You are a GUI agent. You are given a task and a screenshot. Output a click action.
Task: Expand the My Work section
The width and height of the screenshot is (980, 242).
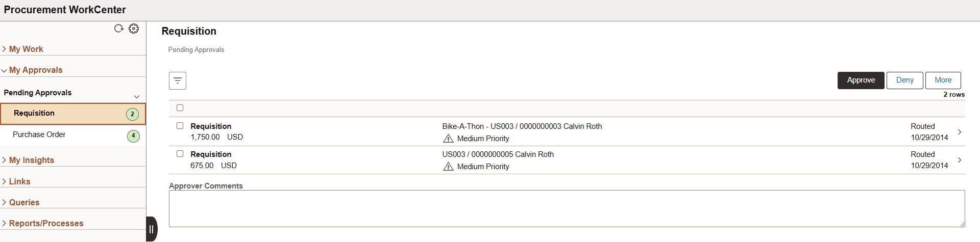pyautogui.click(x=26, y=49)
